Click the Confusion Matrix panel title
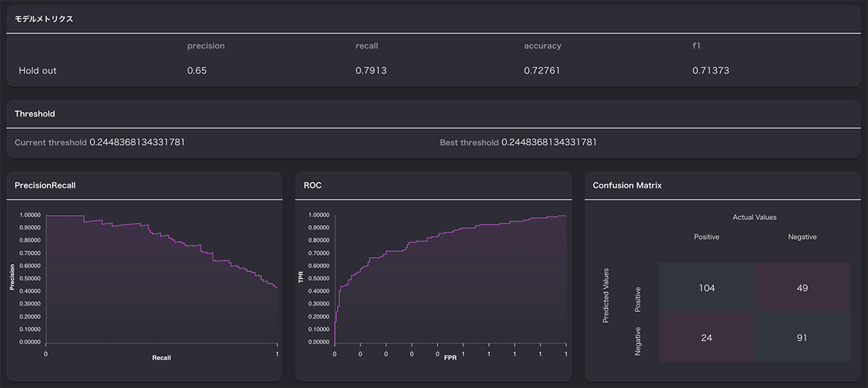Viewport: 868px width, 388px height. pos(627,185)
